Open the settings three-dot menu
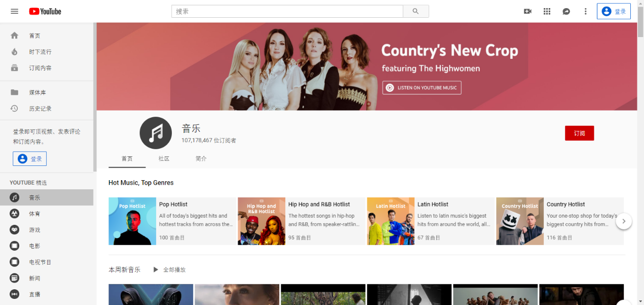The height and width of the screenshot is (305, 644). pos(586,11)
